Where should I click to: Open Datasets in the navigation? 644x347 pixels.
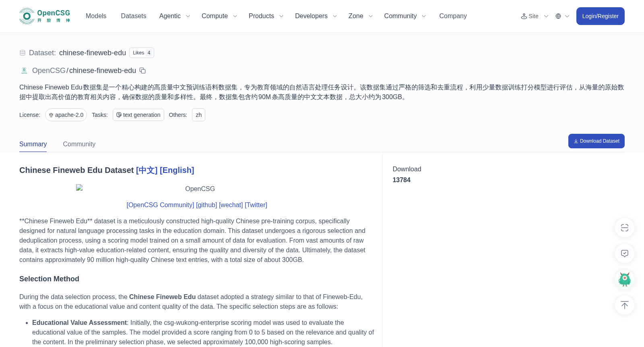pyautogui.click(x=134, y=16)
